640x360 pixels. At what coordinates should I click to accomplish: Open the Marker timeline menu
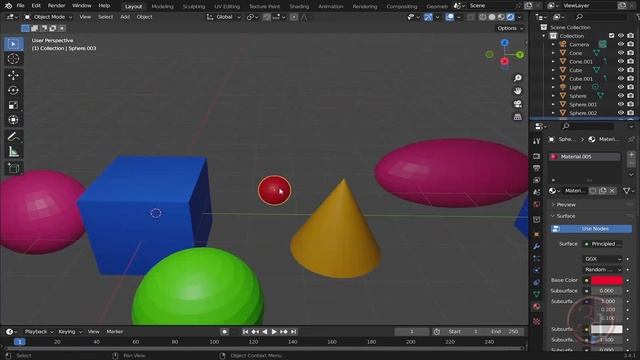coord(115,332)
